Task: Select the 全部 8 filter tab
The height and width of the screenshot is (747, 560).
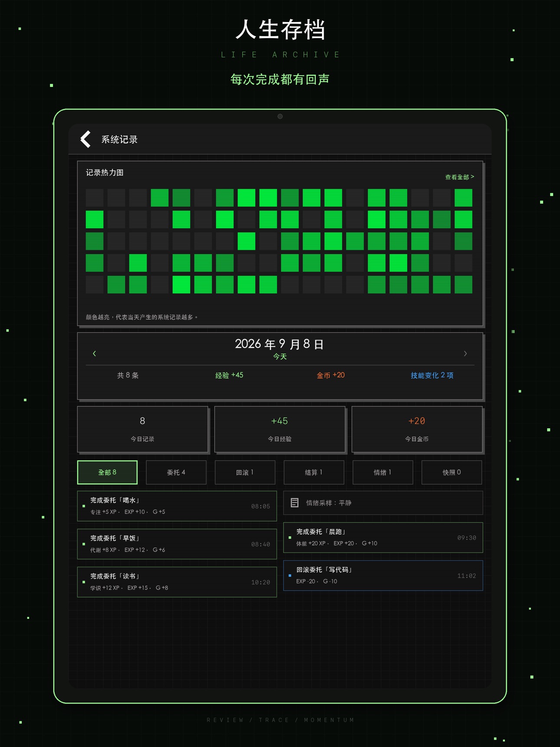Action: tap(107, 472)
